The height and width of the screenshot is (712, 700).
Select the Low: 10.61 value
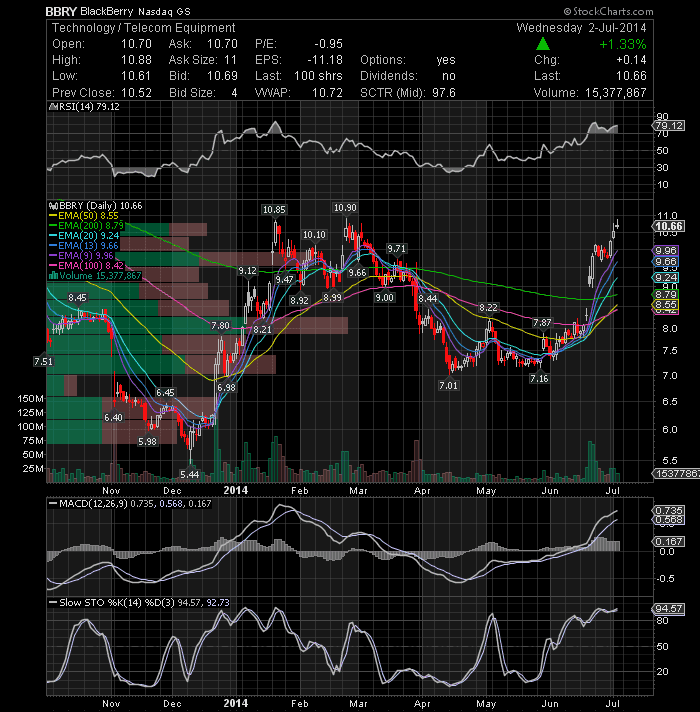click(x=136, y=76)
